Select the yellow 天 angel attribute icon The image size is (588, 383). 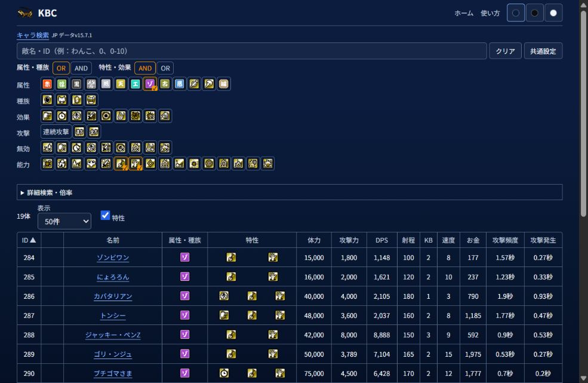[x=121, y=84]
